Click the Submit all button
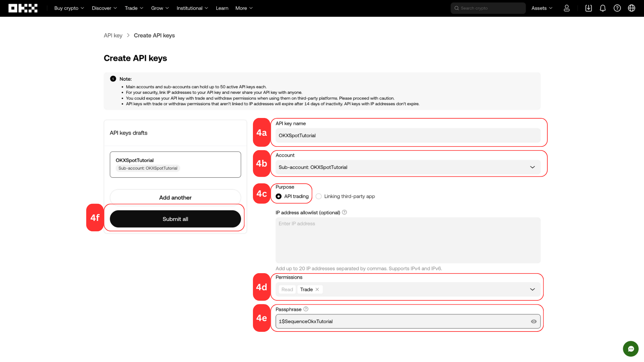This screenshot has width=644, height=362. pos(175,219)
